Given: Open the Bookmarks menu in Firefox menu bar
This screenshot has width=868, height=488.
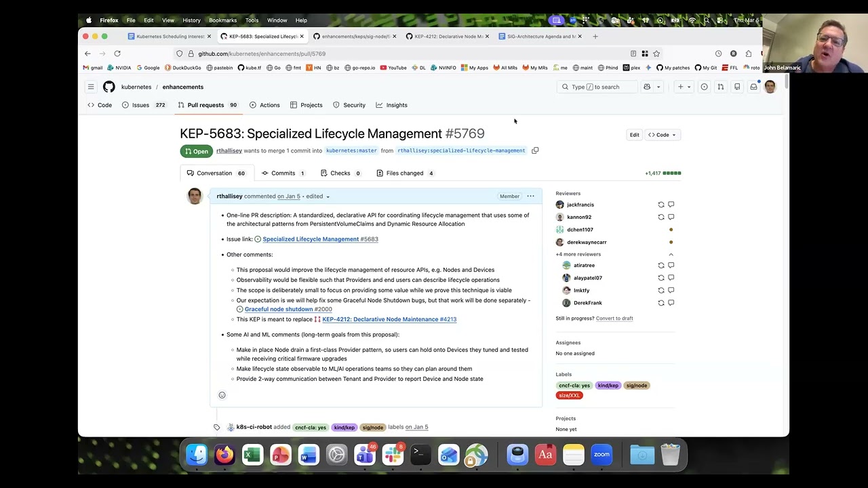Looking at the screenshot, I should pyautogui.click(x=222, y=20).
